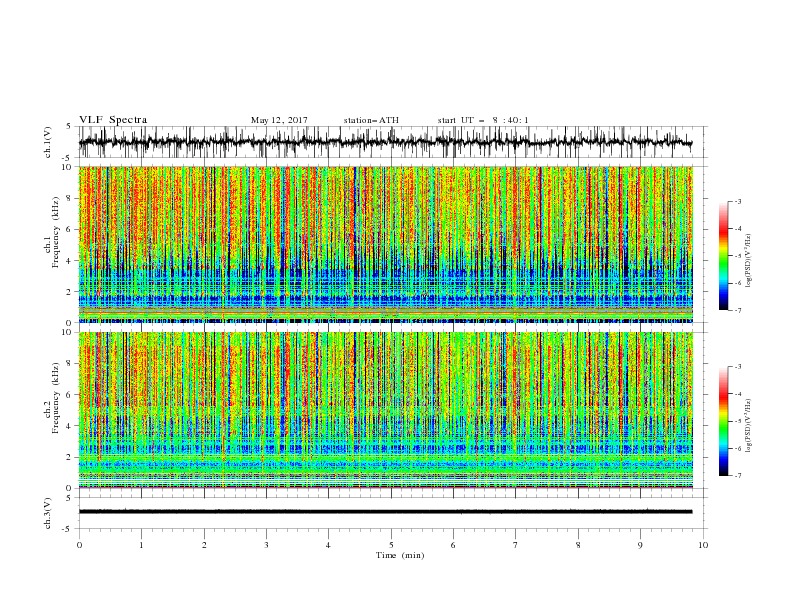The width and height of the screenshot is (792, 612).
Task: Click the "8" tick on the time axis
Action: [x=578, y=545]
